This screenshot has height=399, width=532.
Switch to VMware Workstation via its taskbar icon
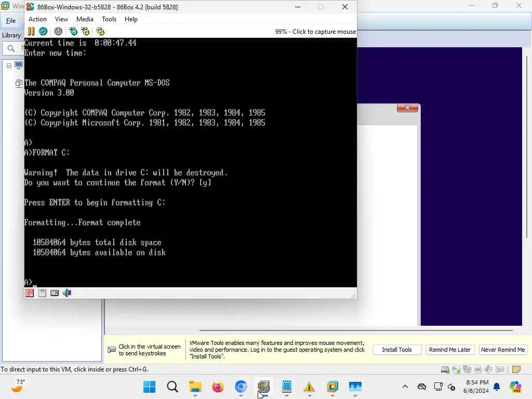(332, 387)
